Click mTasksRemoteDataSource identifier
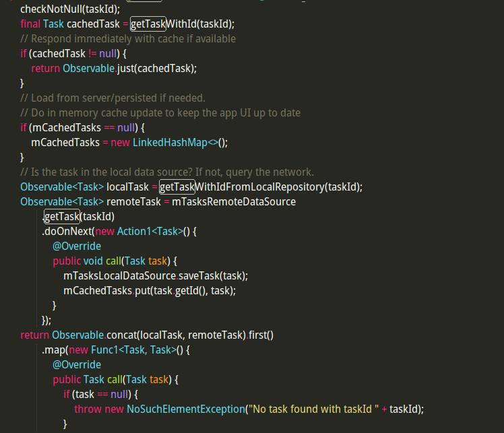The image size is (504, 433). 234,201
